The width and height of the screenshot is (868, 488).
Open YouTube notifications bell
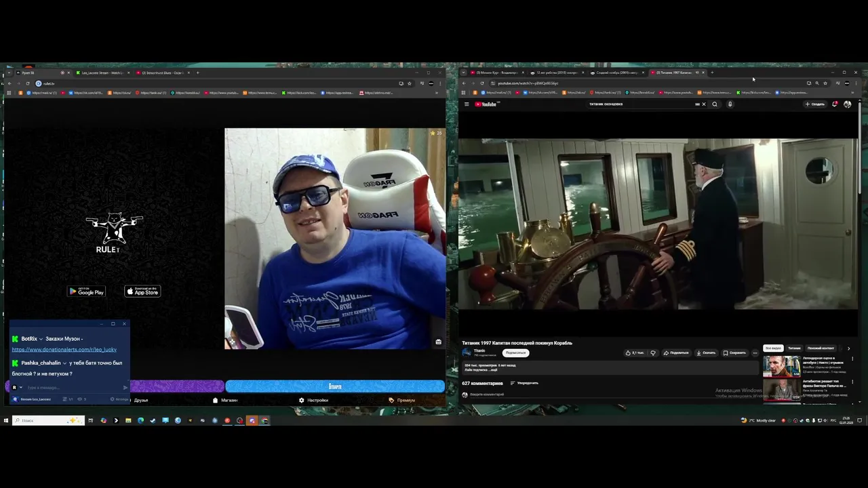(x=835, y=104)
